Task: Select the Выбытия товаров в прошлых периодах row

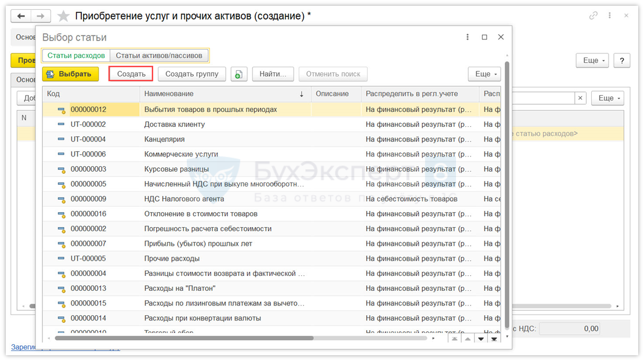Action: (x=272, y=110)
